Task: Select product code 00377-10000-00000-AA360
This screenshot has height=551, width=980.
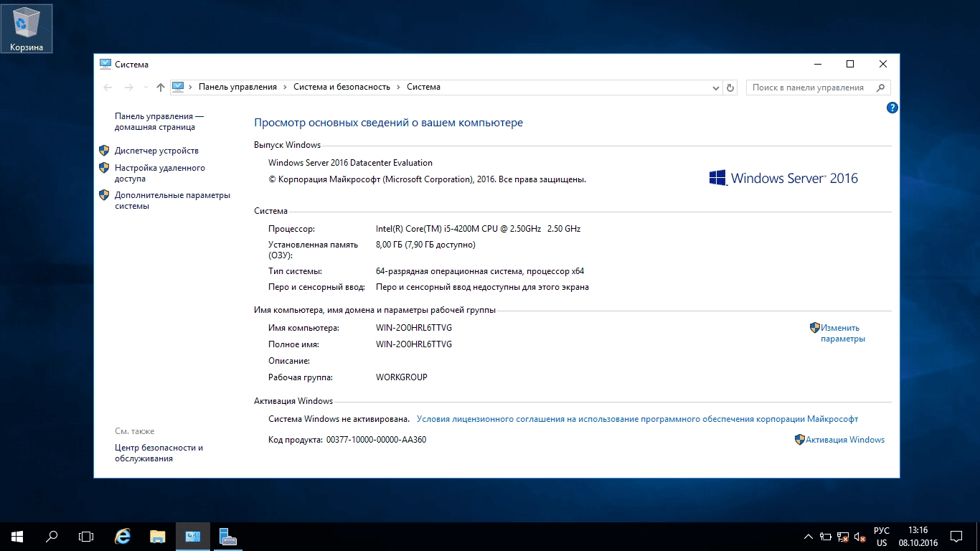Action: [x=376, y=440]
